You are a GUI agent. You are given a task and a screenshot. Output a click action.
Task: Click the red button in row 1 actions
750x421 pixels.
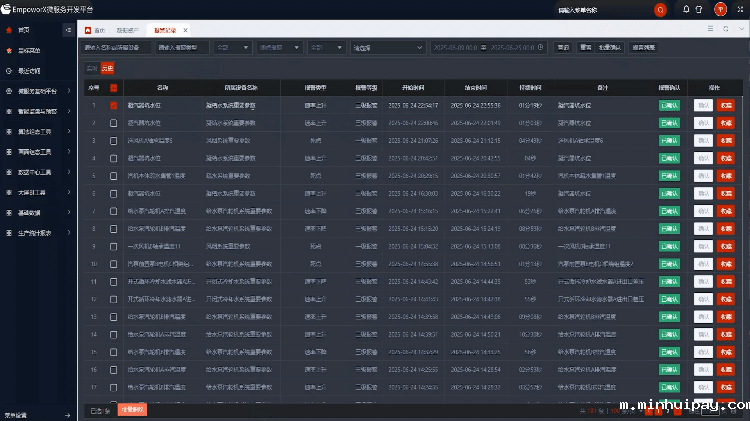[x=725, y=105]
